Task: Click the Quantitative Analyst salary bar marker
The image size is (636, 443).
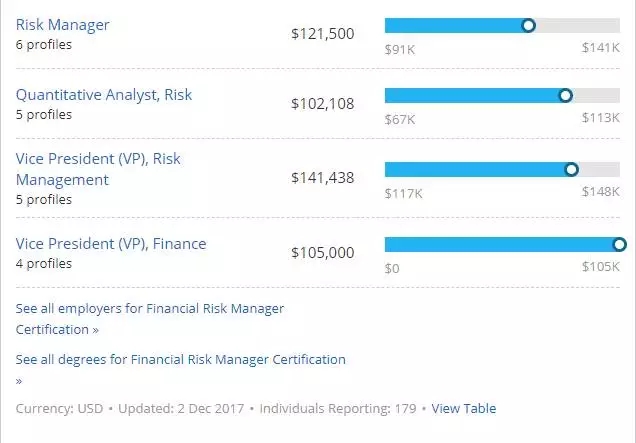Action: pyautogui.click(x=565, y=95)
